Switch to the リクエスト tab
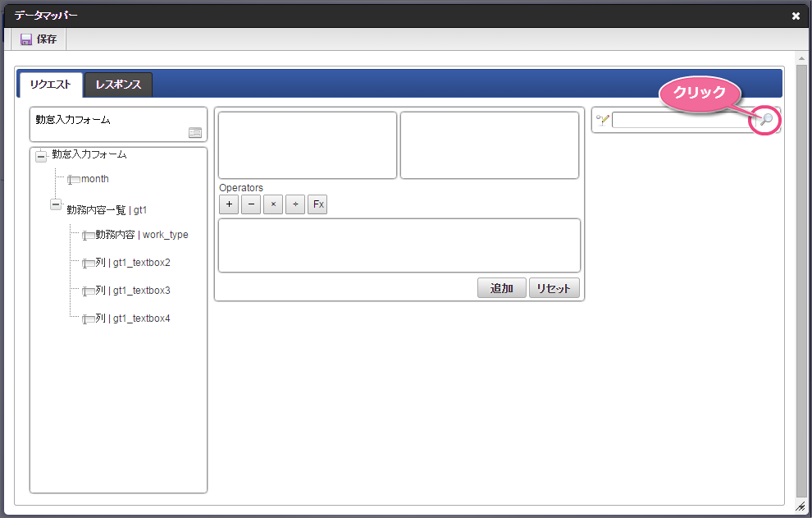The height and width of the screenshot is (518, 812). (50, 85)
